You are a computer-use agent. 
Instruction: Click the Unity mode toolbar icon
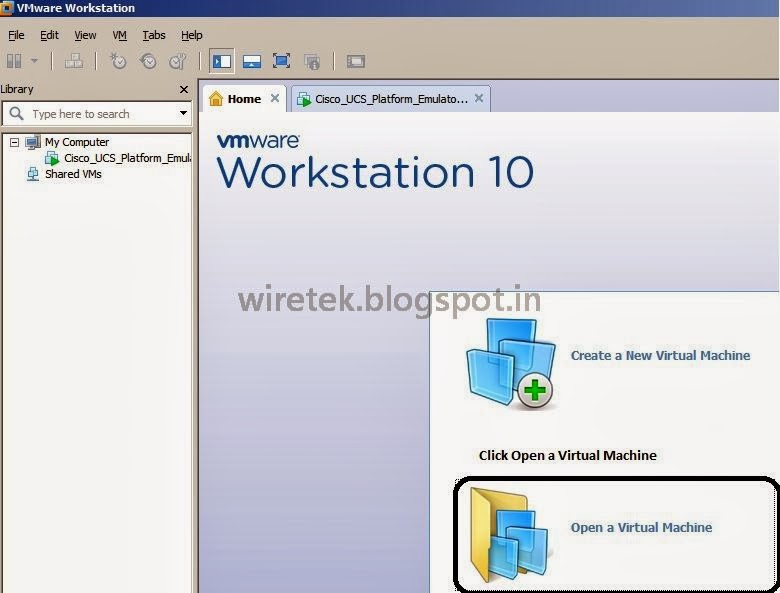pyautogui.click(x=312, y=62)
